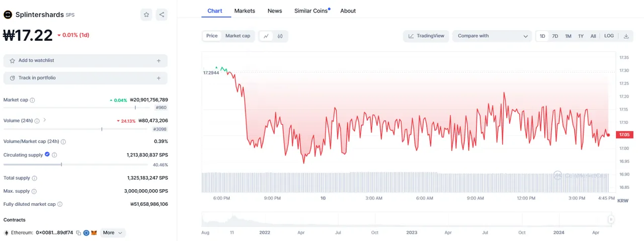Select Price chart toggle

point(212,36)
